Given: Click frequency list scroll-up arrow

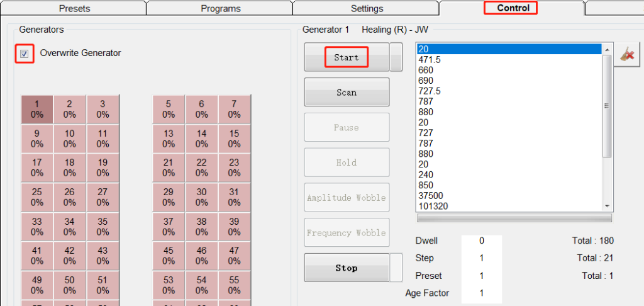Looking at the screenshot, I should click(607, 49).
